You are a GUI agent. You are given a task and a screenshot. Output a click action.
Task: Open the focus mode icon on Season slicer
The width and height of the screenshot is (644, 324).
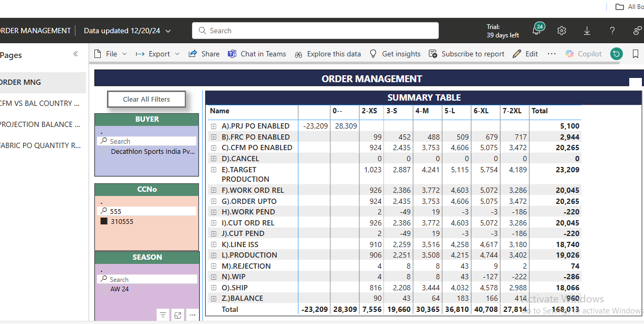point(178,315)
